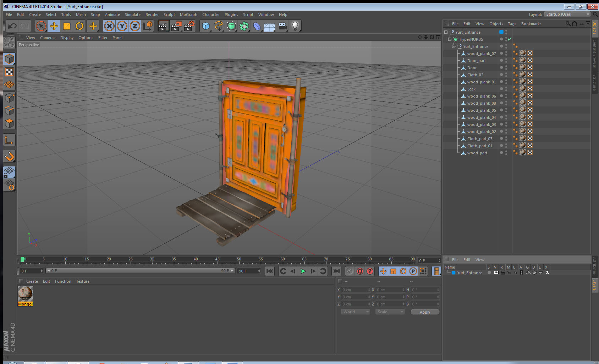Switch to Polygons mode
The width and height of the screenshot is (599, 364).
tap(9, 123)
